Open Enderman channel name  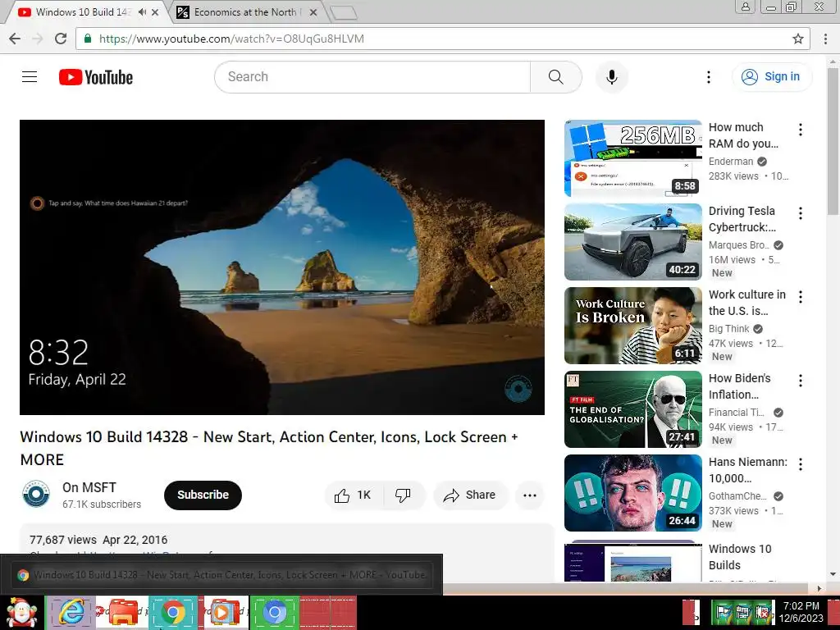[x=731, y=162]
